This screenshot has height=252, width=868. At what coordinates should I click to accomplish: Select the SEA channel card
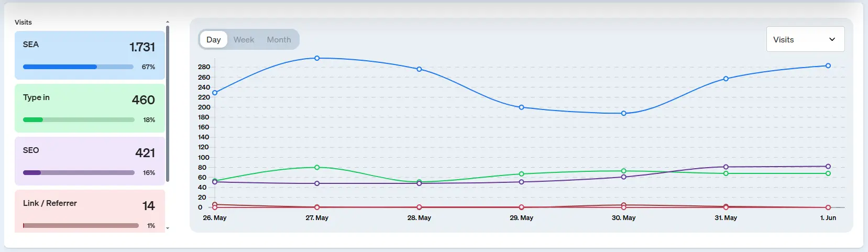[90, 55]
